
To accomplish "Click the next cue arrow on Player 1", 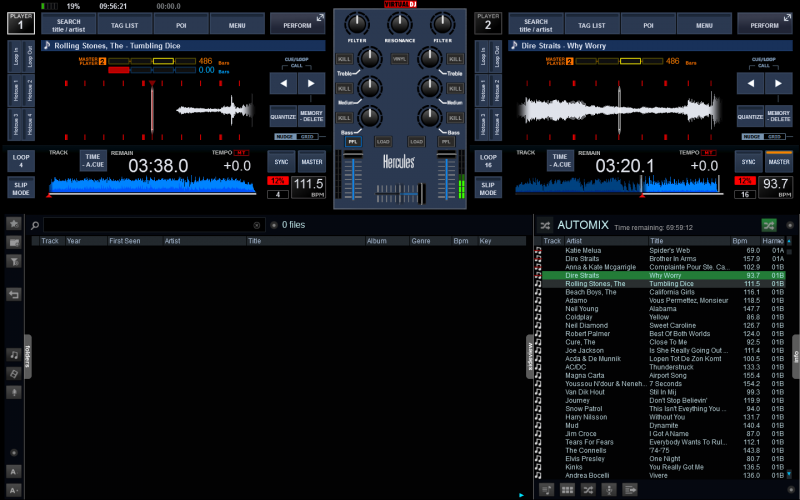I will [311, 83].
